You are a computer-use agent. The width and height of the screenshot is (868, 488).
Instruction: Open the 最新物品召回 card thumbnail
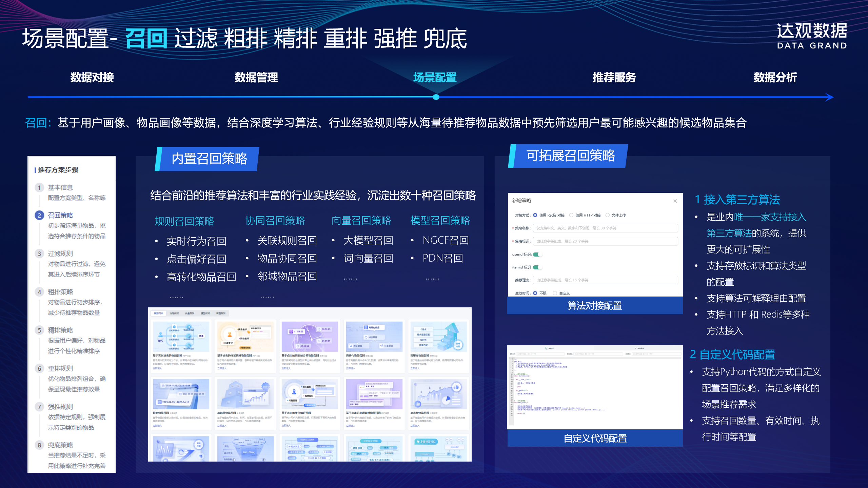pyautogui.click(x=181, y=394)
